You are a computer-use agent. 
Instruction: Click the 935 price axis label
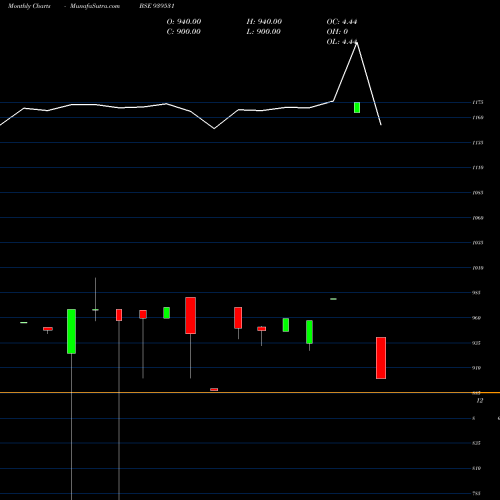click(x=477, y=343)
